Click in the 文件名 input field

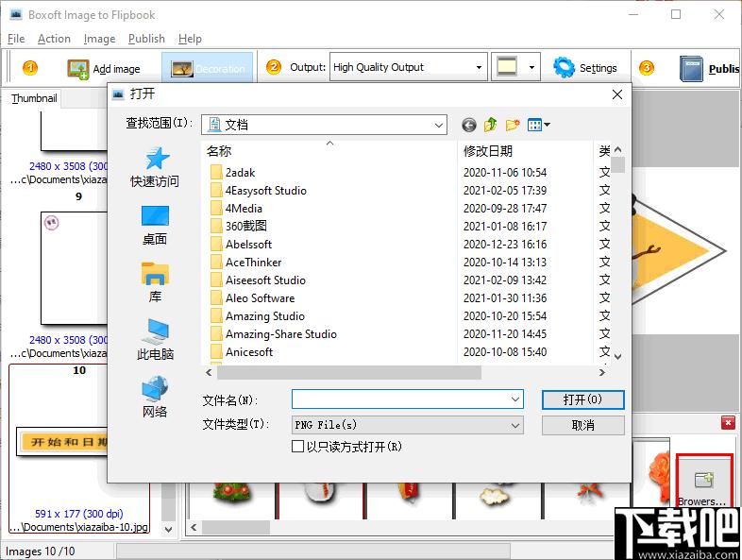(400, 399)
